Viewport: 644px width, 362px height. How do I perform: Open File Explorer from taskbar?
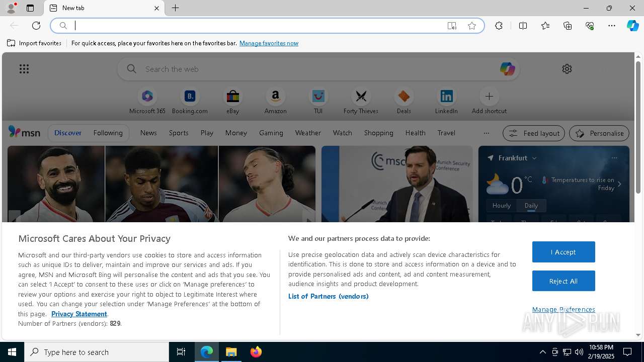[231, 352]
